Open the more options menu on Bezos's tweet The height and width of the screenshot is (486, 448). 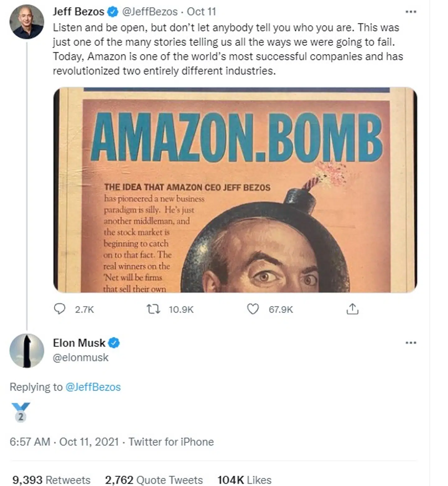pyautogui.click(x=411, y=12)
